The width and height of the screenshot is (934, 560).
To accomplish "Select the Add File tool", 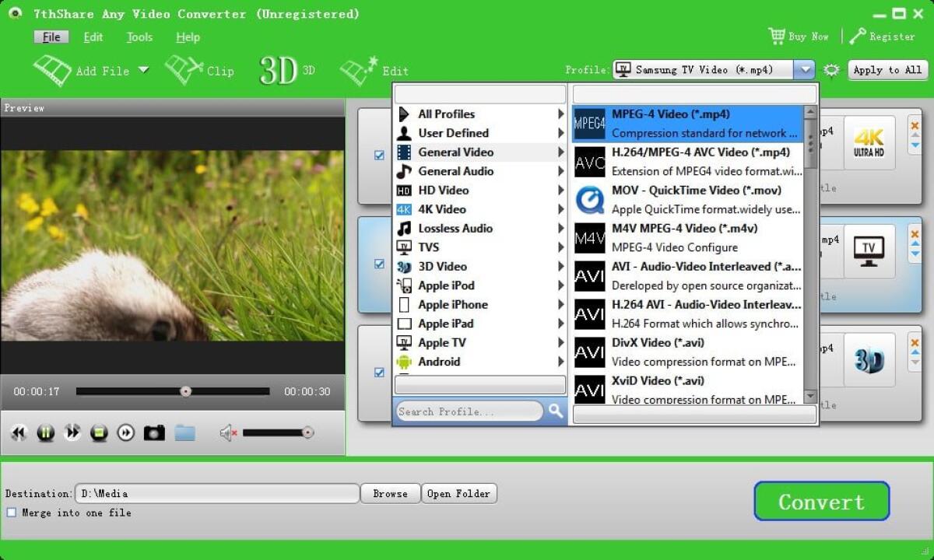I will tap(91, 71).
